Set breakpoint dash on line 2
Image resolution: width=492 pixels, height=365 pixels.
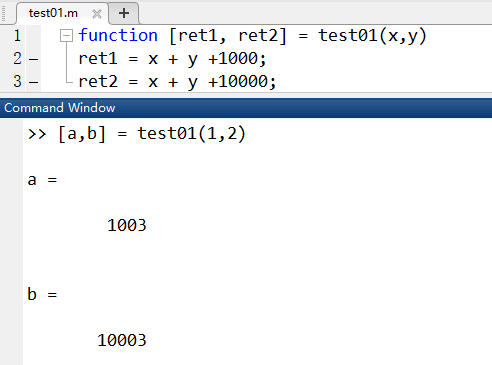click(33, 59)
